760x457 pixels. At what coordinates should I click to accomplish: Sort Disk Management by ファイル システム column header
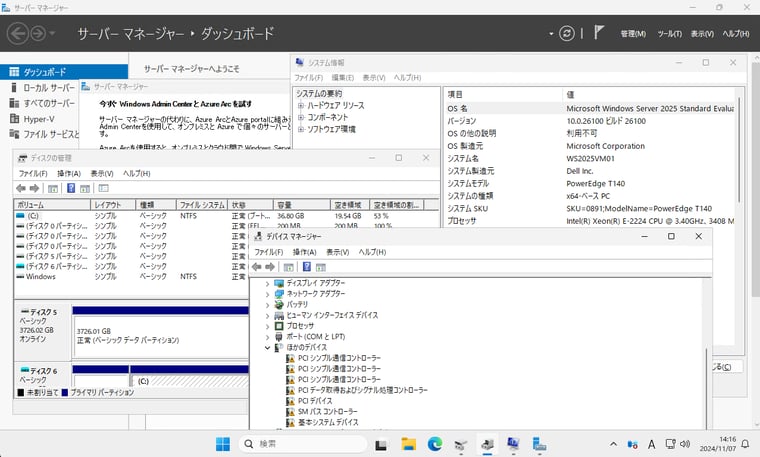click(x=202, y=205)
